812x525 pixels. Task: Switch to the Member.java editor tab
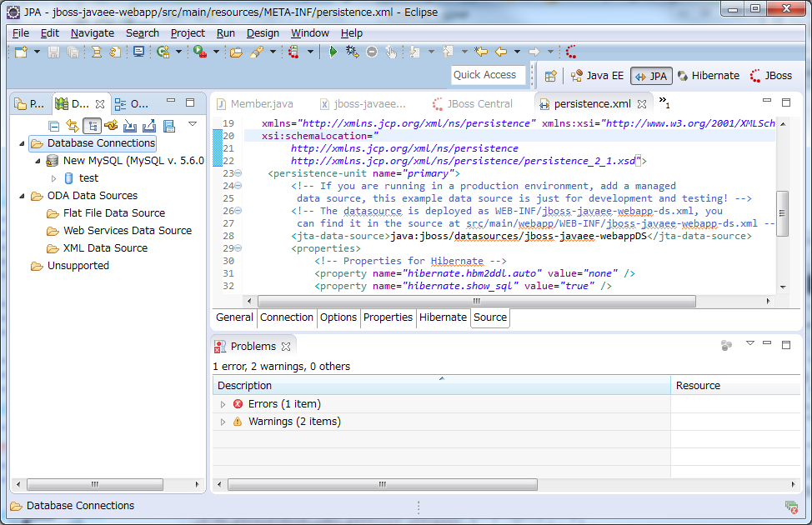point(256,104)
